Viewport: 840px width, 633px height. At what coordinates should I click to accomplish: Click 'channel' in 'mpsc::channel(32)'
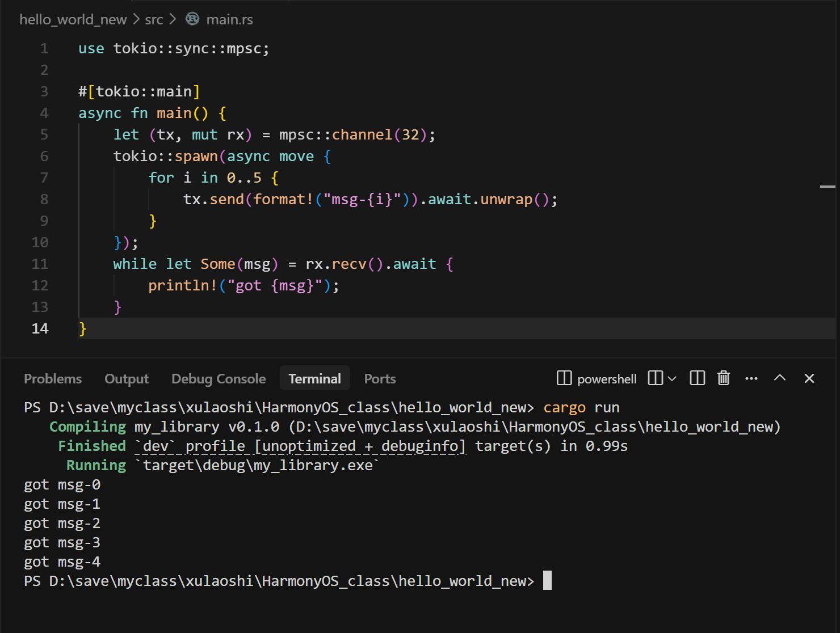point(362,135)
